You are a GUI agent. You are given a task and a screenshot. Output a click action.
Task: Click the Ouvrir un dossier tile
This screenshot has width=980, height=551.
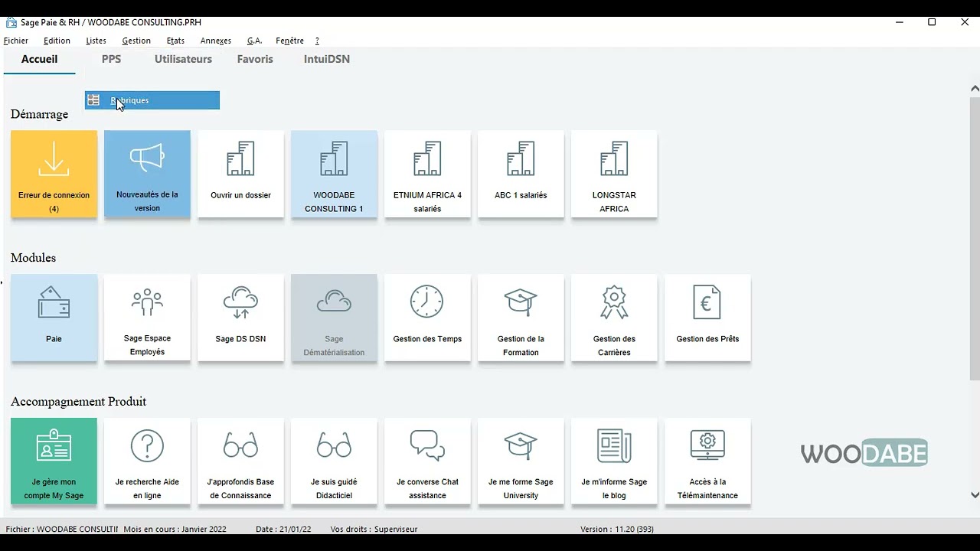(x=240, y=174)
